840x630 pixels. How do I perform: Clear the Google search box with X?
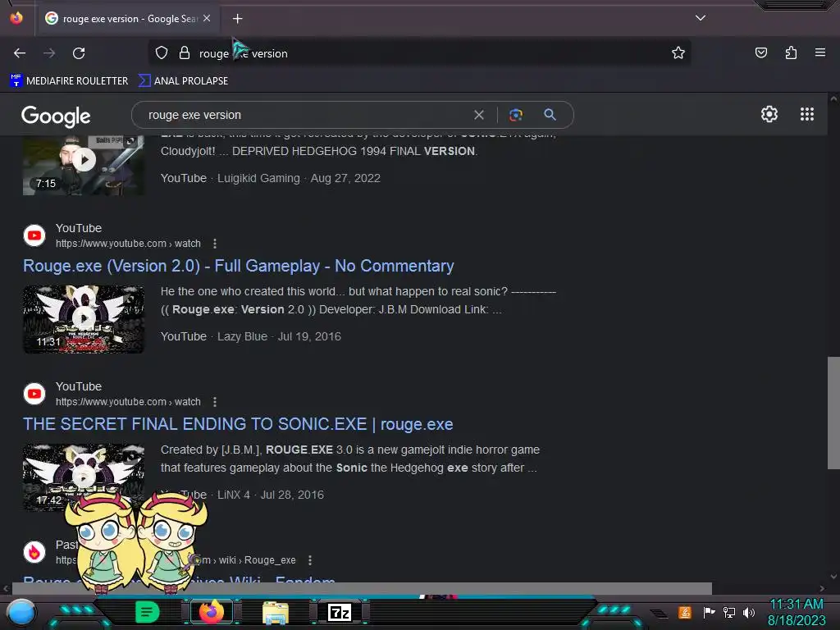tap(479, 115)
